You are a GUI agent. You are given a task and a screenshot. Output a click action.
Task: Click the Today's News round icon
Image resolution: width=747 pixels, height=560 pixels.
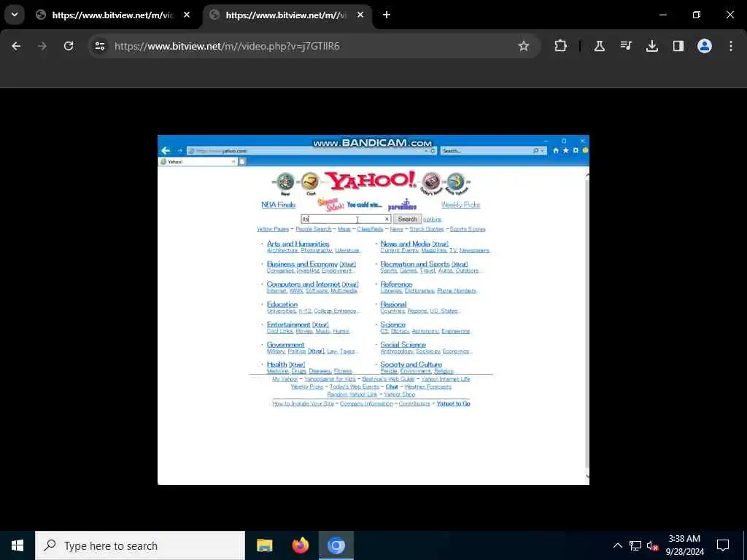(431, 182)
